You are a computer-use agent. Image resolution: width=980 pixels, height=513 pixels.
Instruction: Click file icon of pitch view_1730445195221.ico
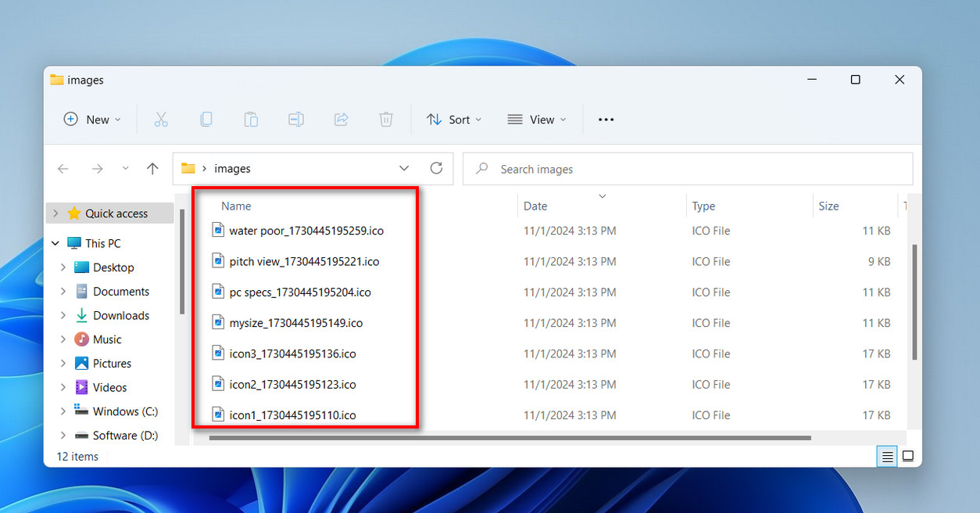[218, 261]
